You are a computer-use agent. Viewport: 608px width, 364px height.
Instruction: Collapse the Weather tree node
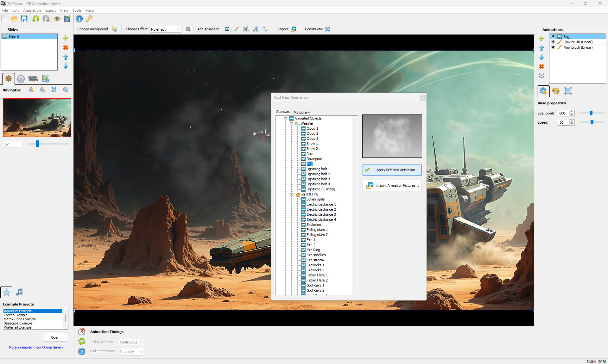click(291, 124)
